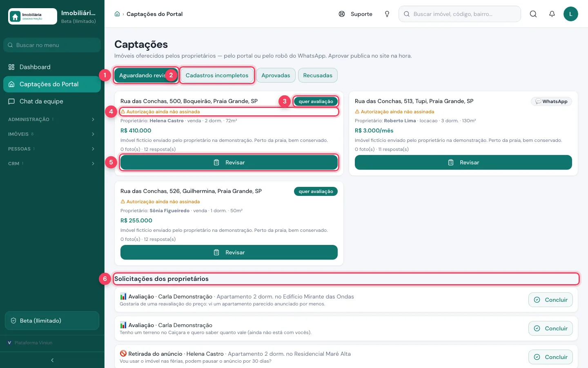Open user avatar L menu

[x=571, y=14]
